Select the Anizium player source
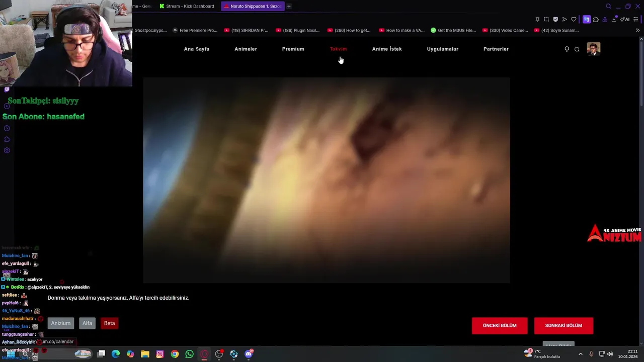 pyautogui.click(x=61, y=323)
